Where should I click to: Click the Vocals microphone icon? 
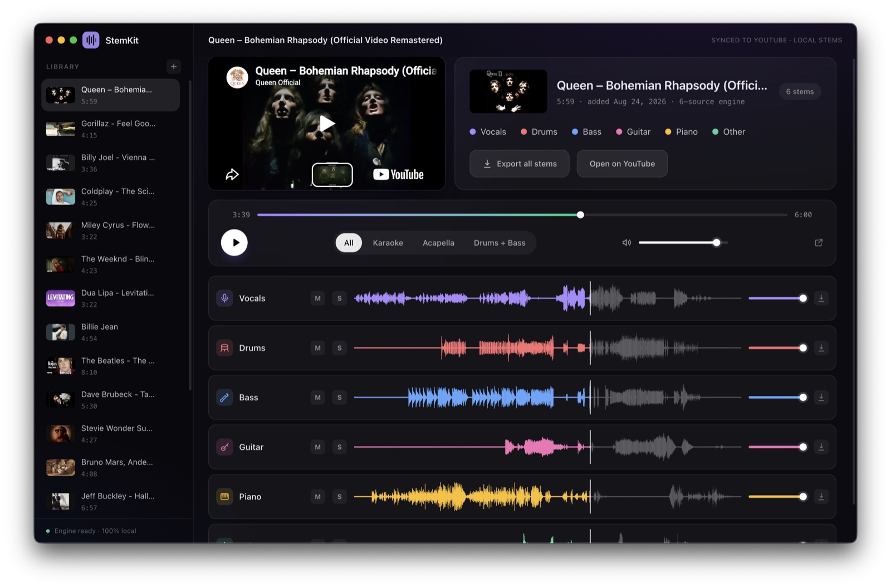click(224, 298)
